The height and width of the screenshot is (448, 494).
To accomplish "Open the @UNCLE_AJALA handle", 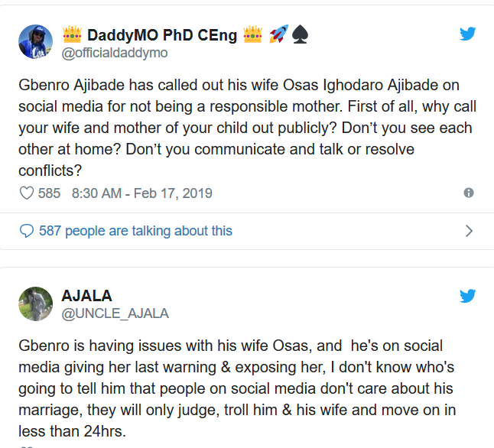I will click(x=115, y=313).
